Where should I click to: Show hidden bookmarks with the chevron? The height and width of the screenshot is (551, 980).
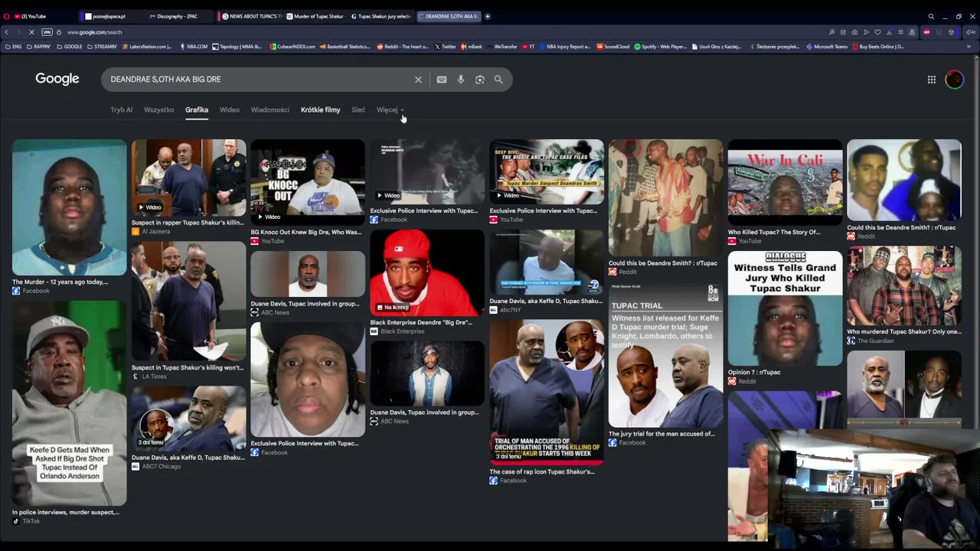coord(969,47)
